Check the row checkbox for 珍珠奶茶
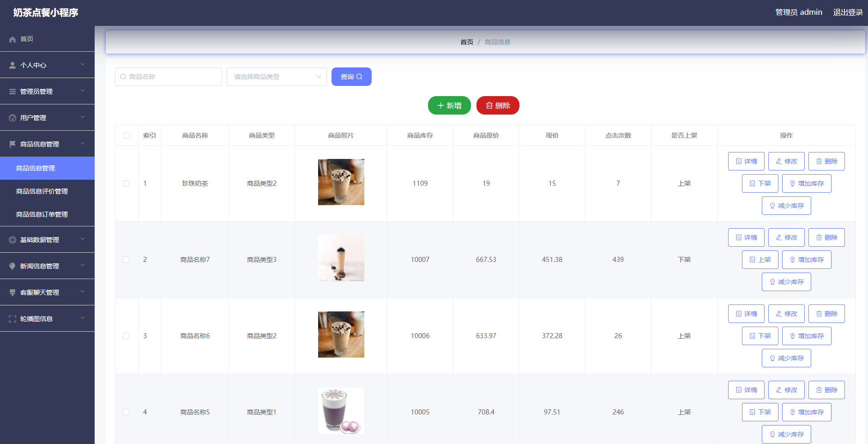The height and width of the screenshot is (444, 868). (x=126, y=183)
